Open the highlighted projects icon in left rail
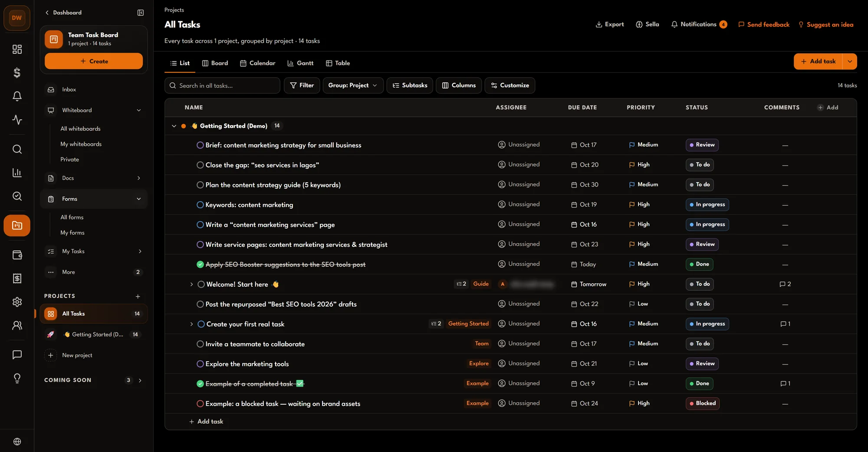Image resolution: width=868 pixels, height=452 pixels. tap(17, 226)
